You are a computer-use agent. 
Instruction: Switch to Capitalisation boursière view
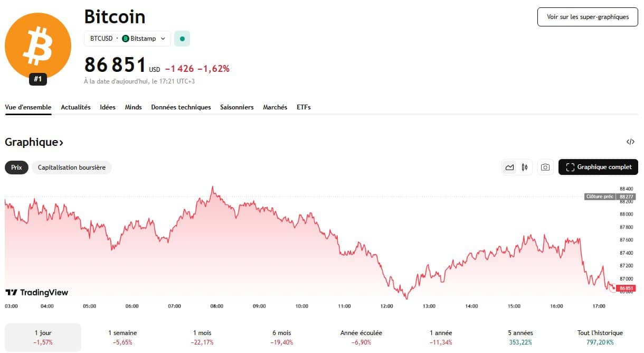pos(71,168)
